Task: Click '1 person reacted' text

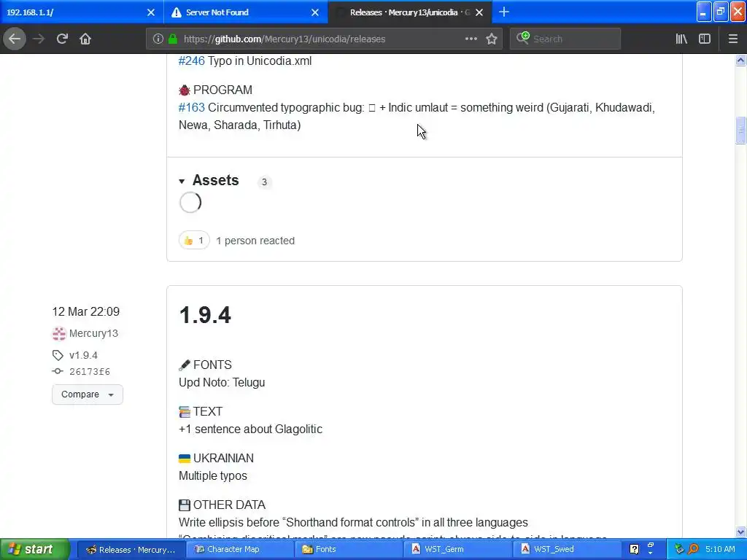Action: [x=255, y=241]
